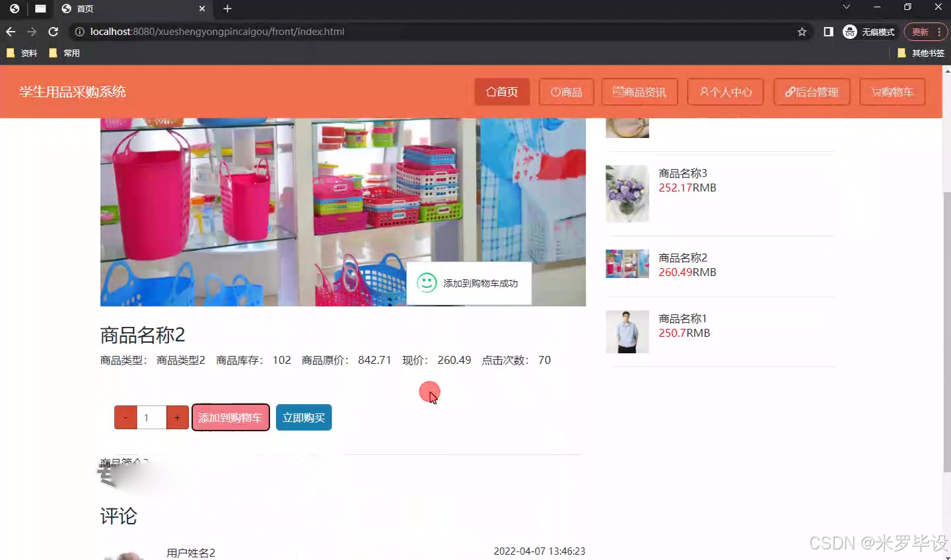951x560 pixels.
Task: Click the bookmark star in the address bar
Action: 801,31
